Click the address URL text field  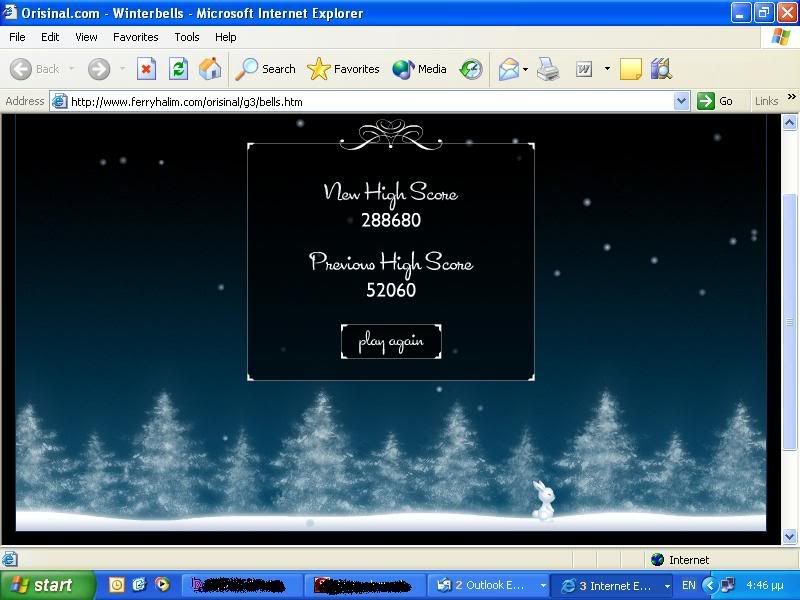pos(369,102)
